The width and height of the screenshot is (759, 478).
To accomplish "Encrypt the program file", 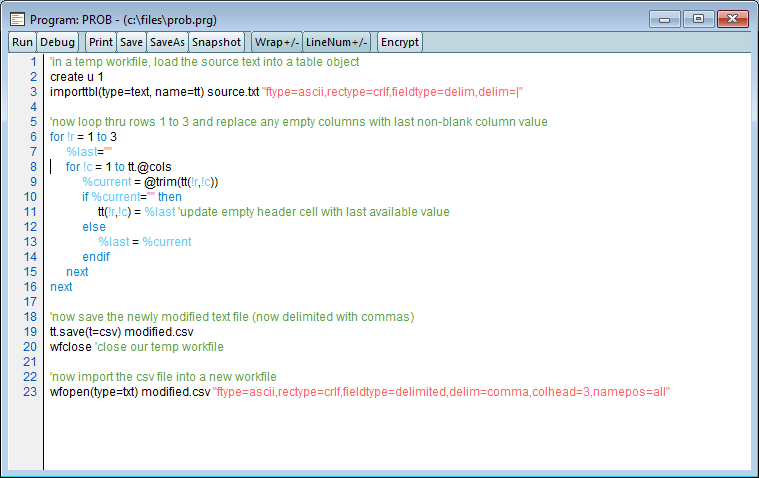I will (400, 42).
